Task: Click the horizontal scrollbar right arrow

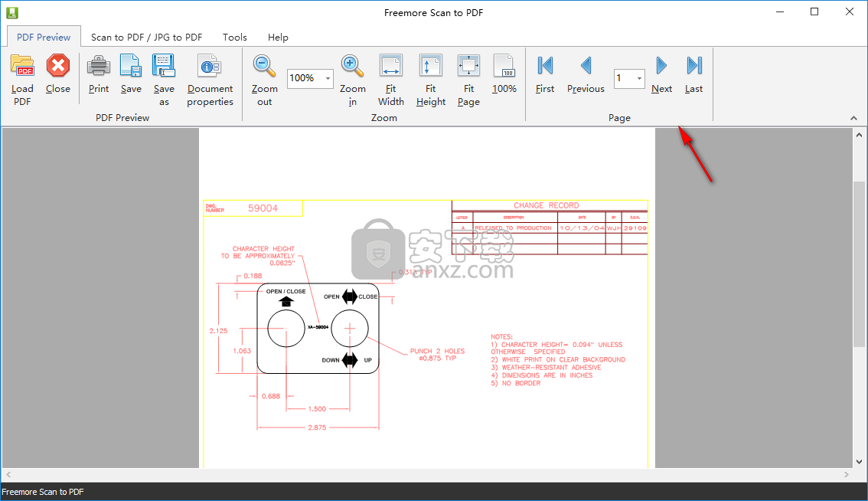Action: [x=846, y=474]
